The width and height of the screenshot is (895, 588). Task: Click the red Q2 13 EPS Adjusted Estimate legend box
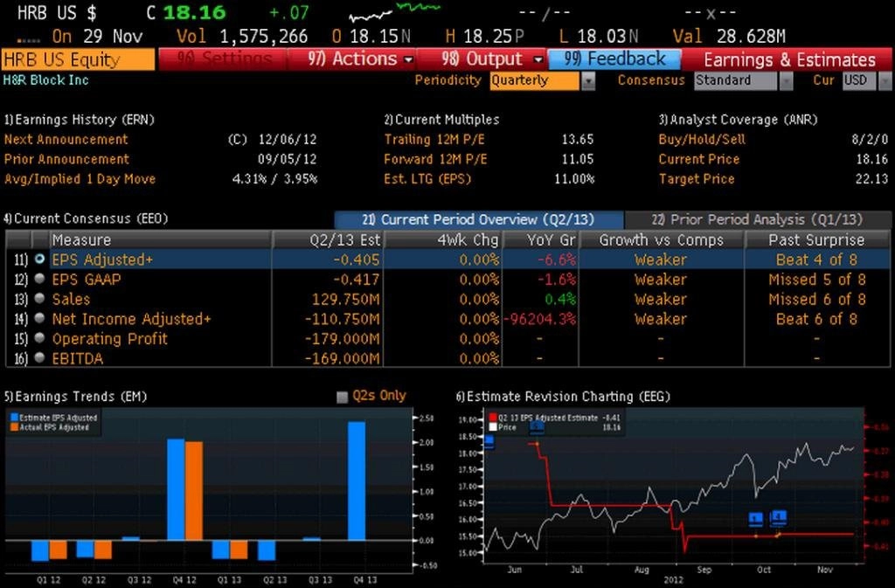(x=493, y=418)
